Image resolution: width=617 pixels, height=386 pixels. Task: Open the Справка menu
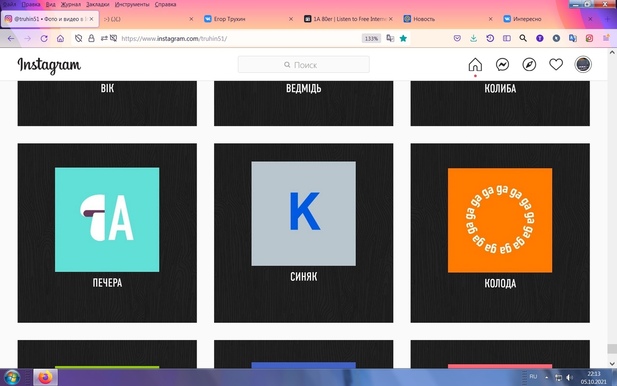coord(165,4)
